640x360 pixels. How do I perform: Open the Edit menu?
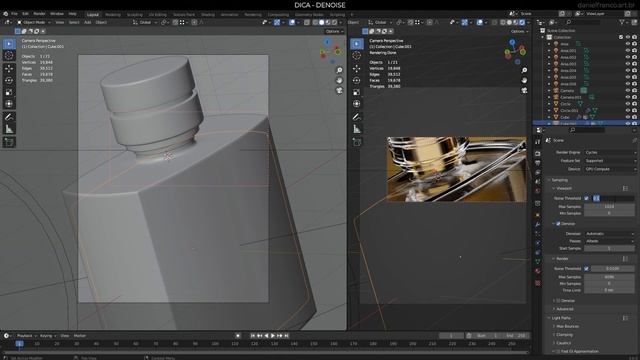tap(25, 13)
